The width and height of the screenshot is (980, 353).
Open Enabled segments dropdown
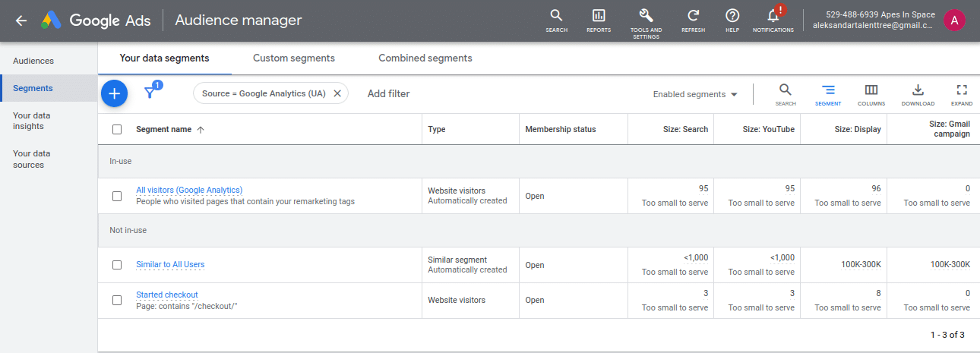695,94
